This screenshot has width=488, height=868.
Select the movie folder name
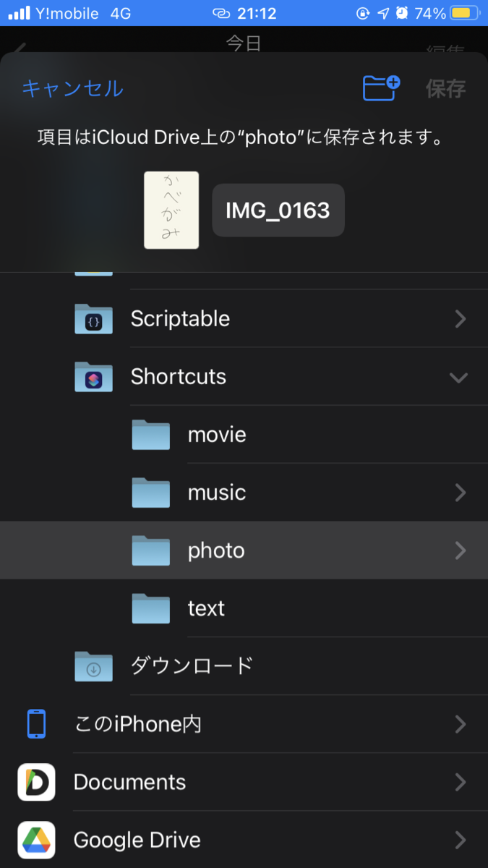[217, 435]
